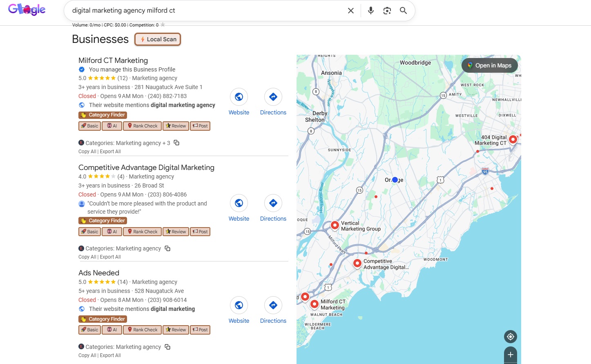Click phone number (240) 882-7183
Screen dimensions: 591x364
(167, 96)
